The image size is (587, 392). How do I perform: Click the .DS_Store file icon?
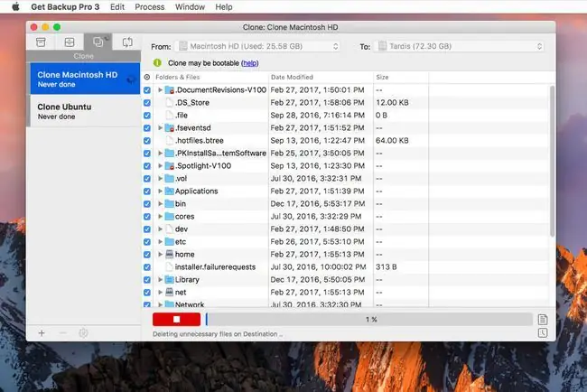pyautogui.click(x=170, y=103)
